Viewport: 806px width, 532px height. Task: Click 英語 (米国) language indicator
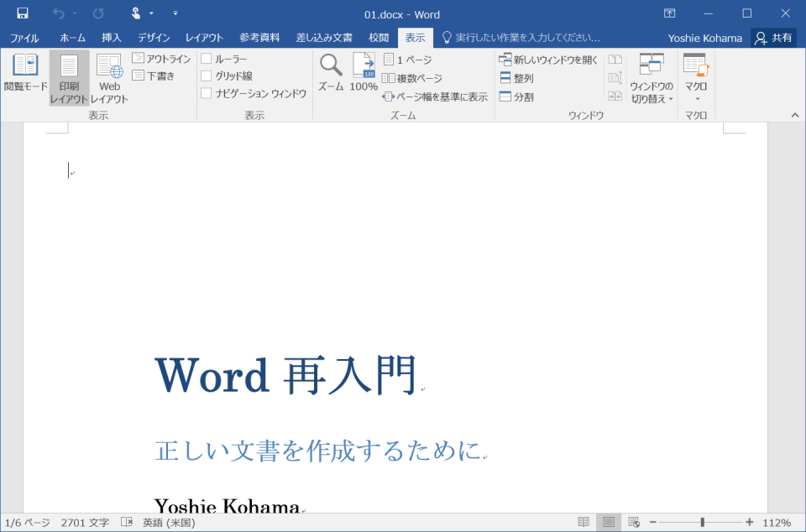169,523
